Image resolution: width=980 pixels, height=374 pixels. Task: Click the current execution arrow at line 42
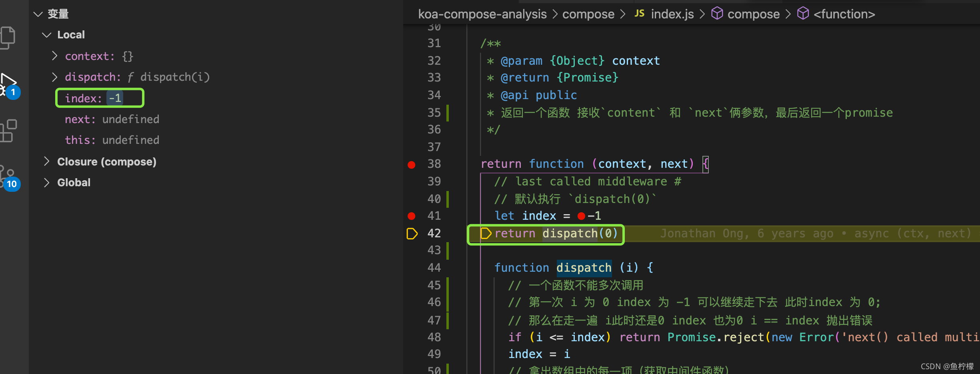(x=412, y=233)
